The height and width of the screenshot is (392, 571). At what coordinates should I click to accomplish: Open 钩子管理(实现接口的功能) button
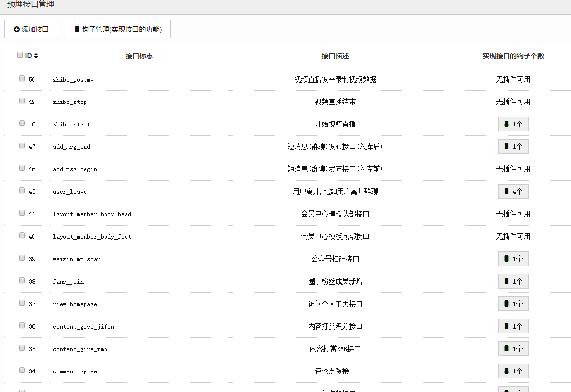click(118, 29)
